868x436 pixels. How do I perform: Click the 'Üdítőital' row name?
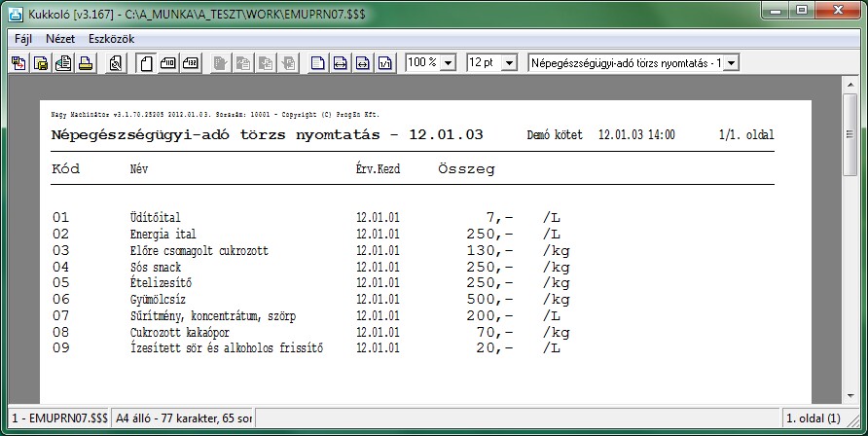(x=156, y=217)
